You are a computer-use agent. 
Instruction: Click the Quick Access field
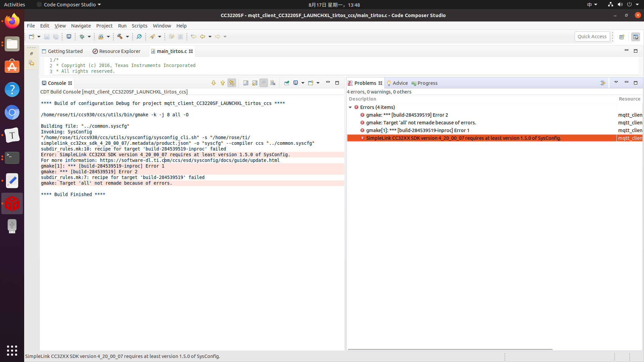coord(592,37)
